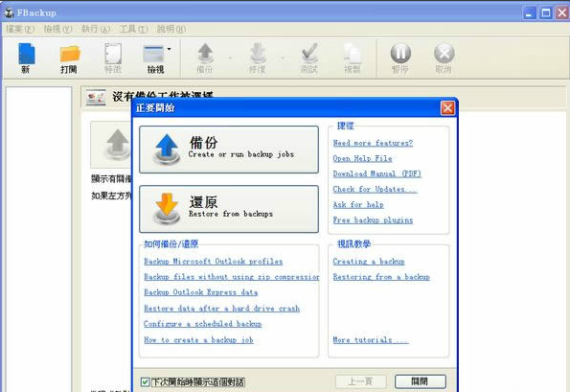The height and width of the screenshot is (392, 570).
Task: Click the 打開 (Open) folder icon
Action: pos(69,54)
